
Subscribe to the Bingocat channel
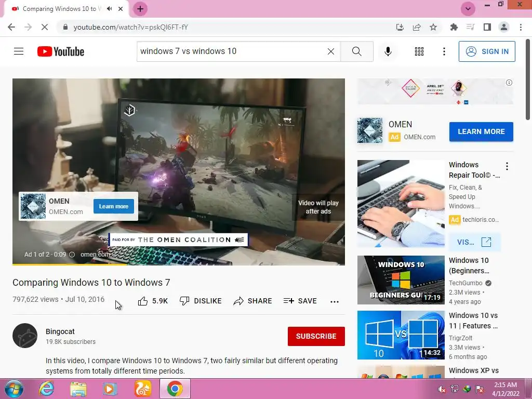click(316, 336)
